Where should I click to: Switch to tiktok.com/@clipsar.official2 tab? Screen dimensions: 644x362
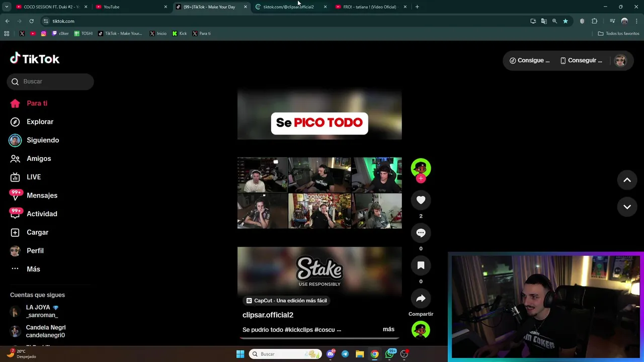(x=291, y=7)
